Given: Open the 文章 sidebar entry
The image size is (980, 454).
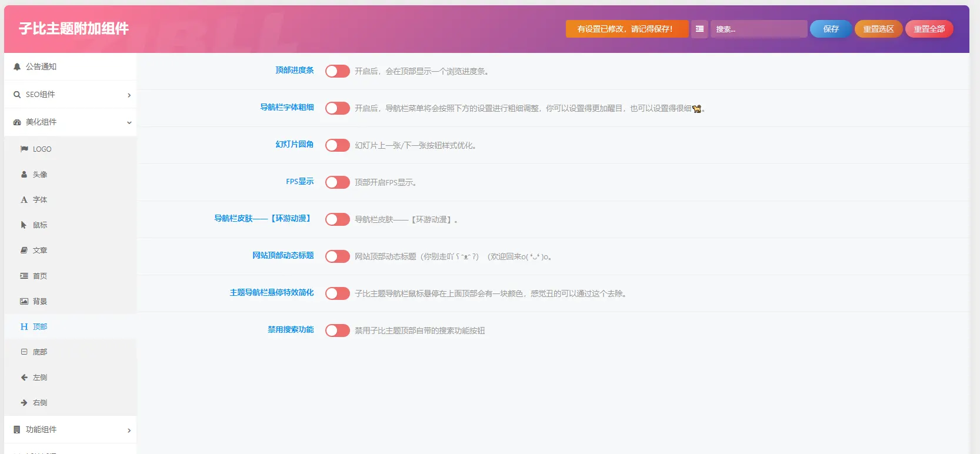Looking at the screenshot, I should (71, 251).
